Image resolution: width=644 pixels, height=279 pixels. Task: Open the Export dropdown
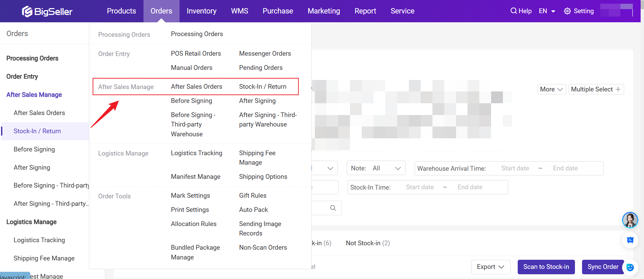tap(490, 267)
